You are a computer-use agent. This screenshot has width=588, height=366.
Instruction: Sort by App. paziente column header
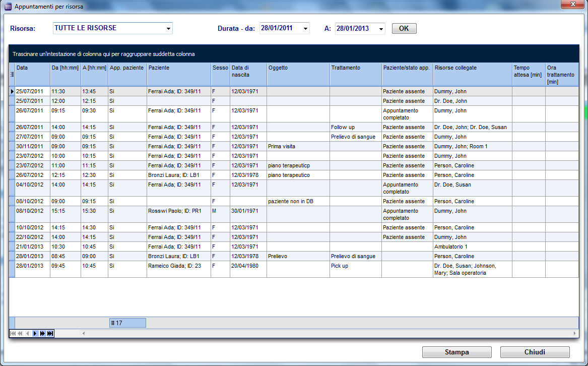[x=127, y=74]
